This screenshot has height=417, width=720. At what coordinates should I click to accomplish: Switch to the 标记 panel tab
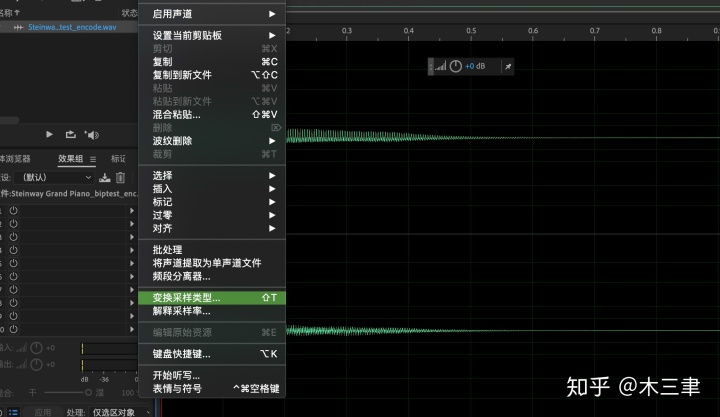tap(118, 159)
